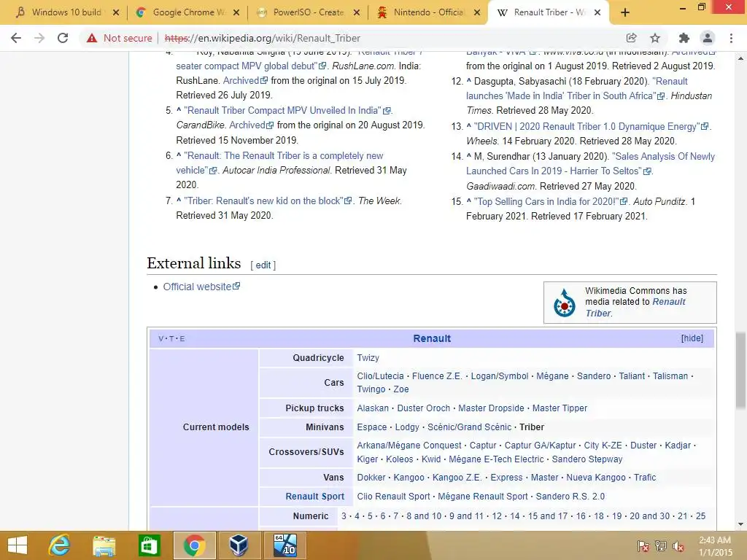Close the Nintendo tab
Image resolution: width=747 pixels, height=560 pixels.
point(477,13)
